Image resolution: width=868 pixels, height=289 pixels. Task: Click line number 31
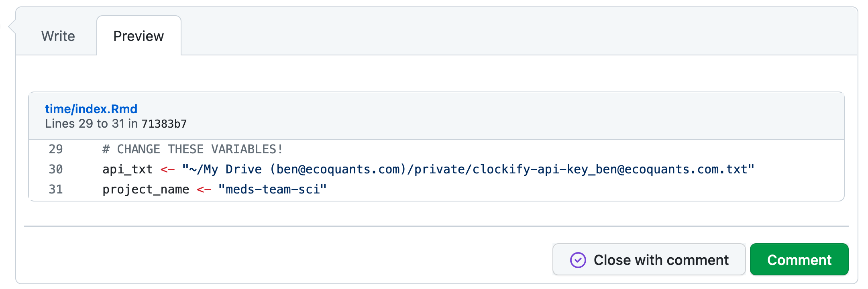tap(56, 189)
